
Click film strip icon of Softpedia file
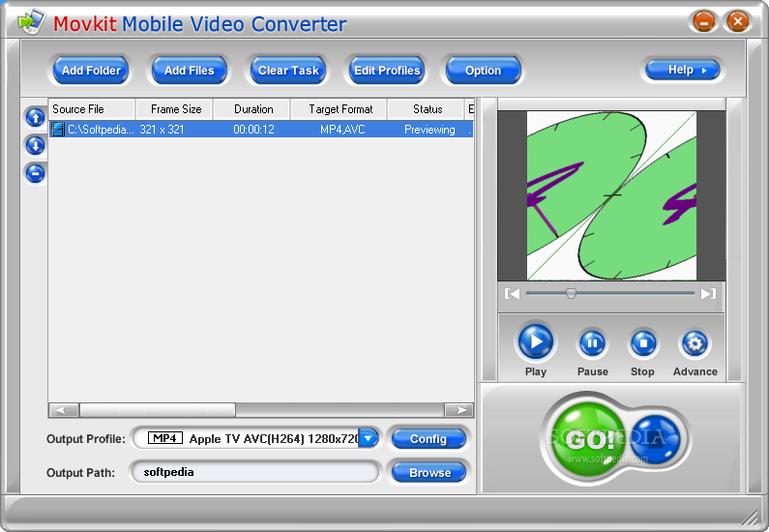pyautogui.click(x=58, y=130)
